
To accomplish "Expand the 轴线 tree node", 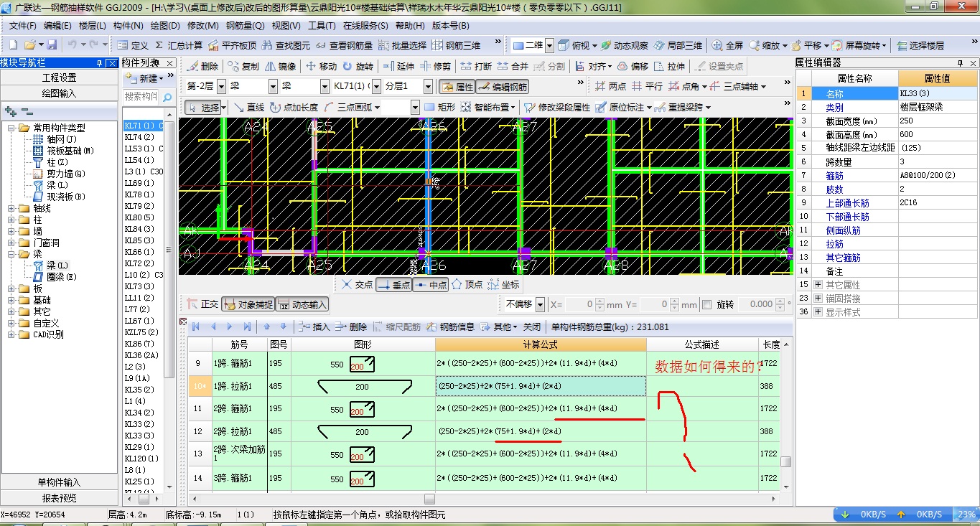I will click(x=11, y=208).
